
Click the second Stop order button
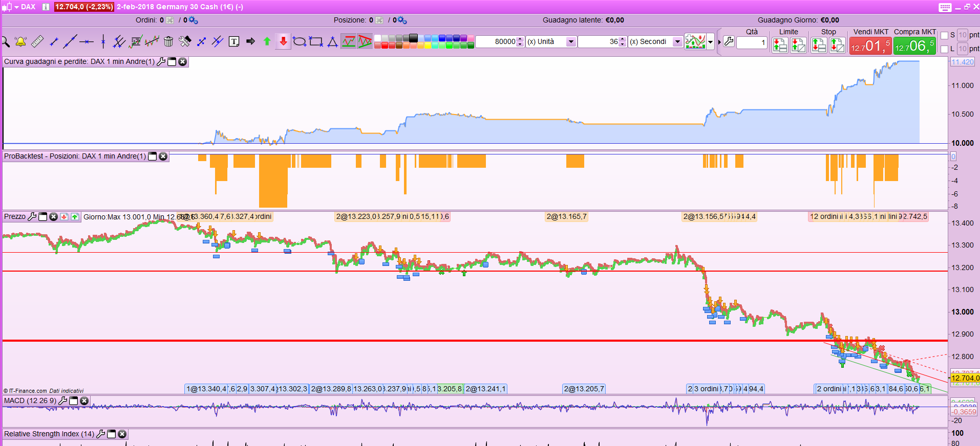click(x=837, y=46)
